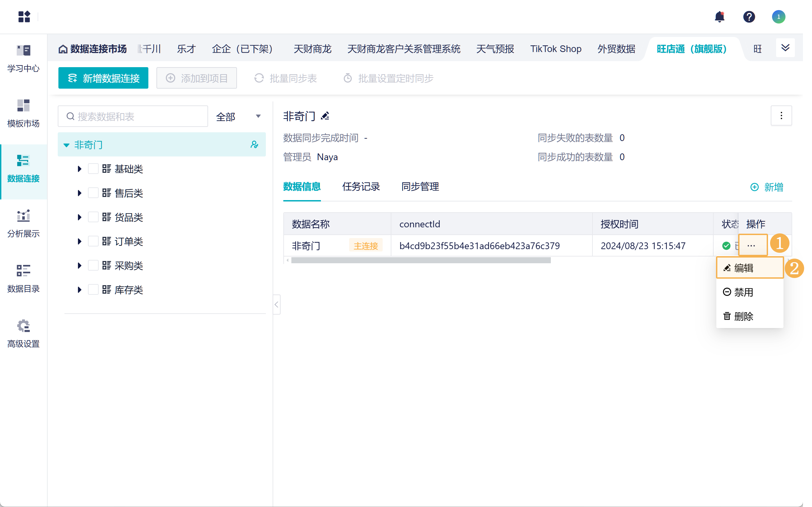Expand the tab overflow chevron
Screen dimensions: 812x507
coord(785,48)
